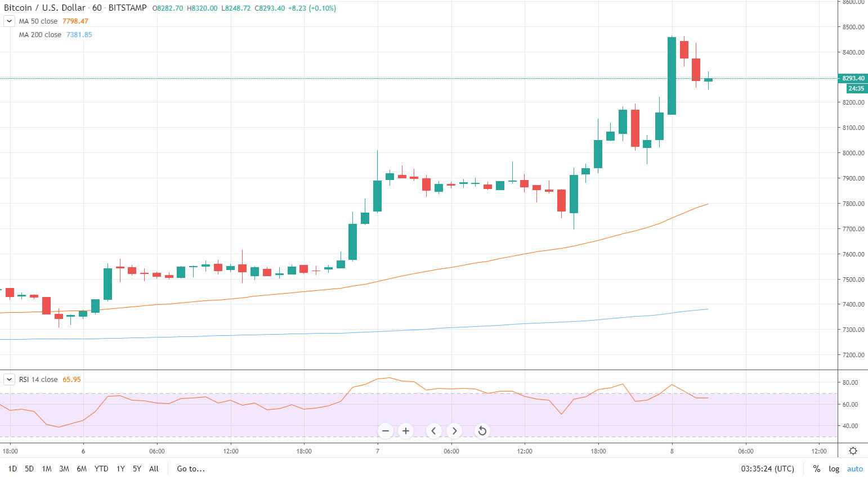
Task: Click the RSI 40.00 axis label
Action: tap(850, 426)
